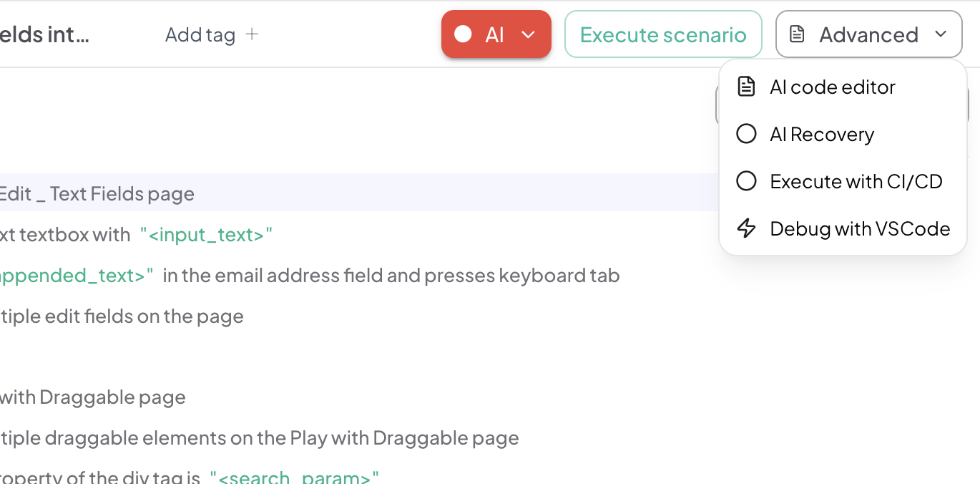The image size is (980, 484).
Task: Click the "<input_text>" parameter
Action: pyautogui.click(x=207, y=234)
